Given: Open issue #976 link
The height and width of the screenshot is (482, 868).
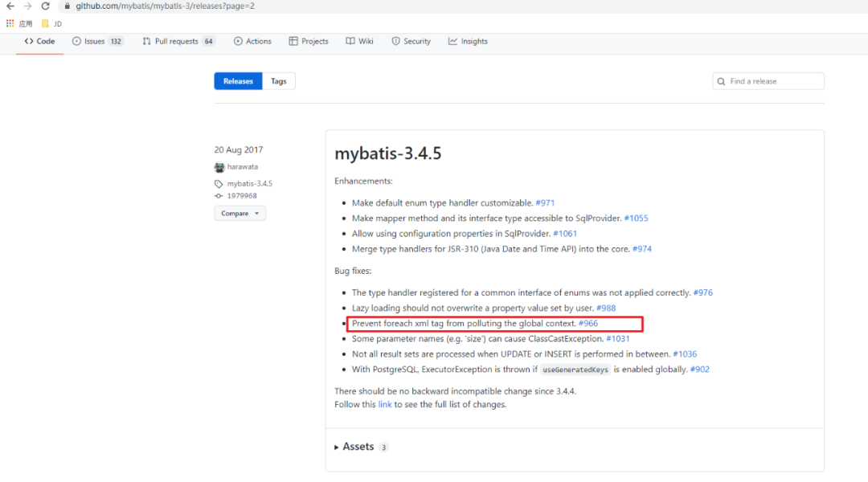Looking at the screenshot, I should pyautogui.click(x=703, y=292).
